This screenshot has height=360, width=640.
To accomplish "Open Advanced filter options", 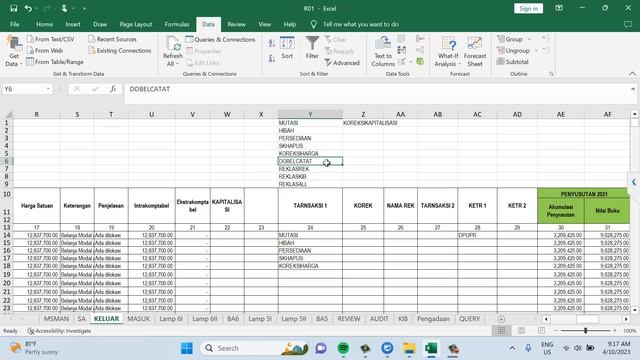I will pyautogui.click(x=342, y=63).
